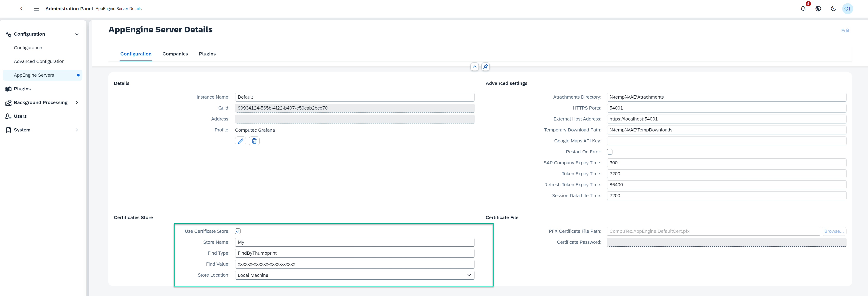Open the language/globe selector
The height and width of the screenshot is (296, 868).
(818, 9)
